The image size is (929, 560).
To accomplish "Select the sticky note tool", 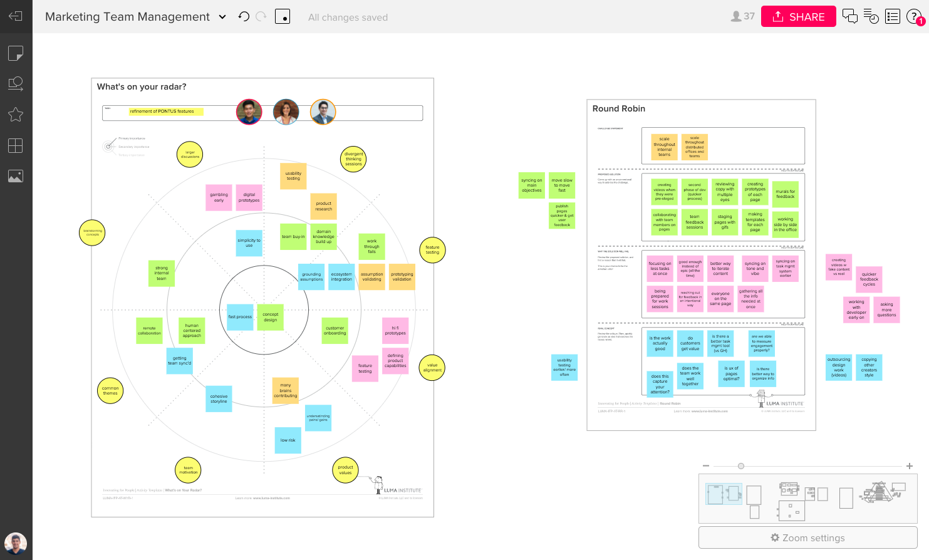I will [x=15, y=53].
